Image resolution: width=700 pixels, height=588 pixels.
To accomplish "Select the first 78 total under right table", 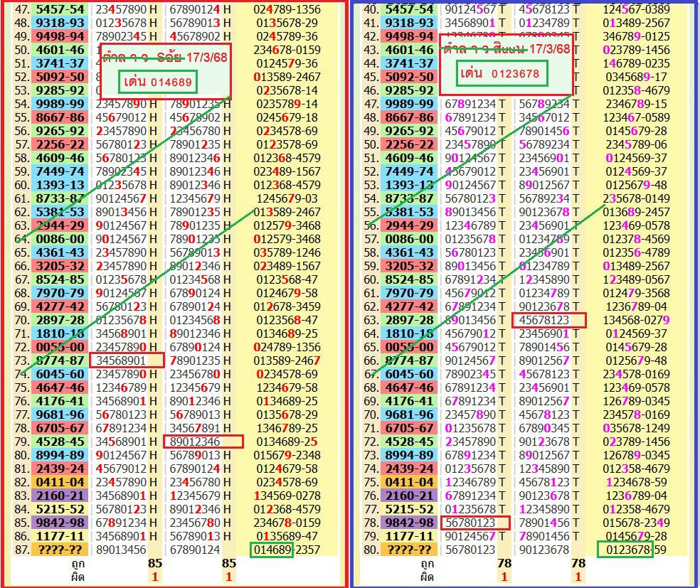I will click(503, 565).
